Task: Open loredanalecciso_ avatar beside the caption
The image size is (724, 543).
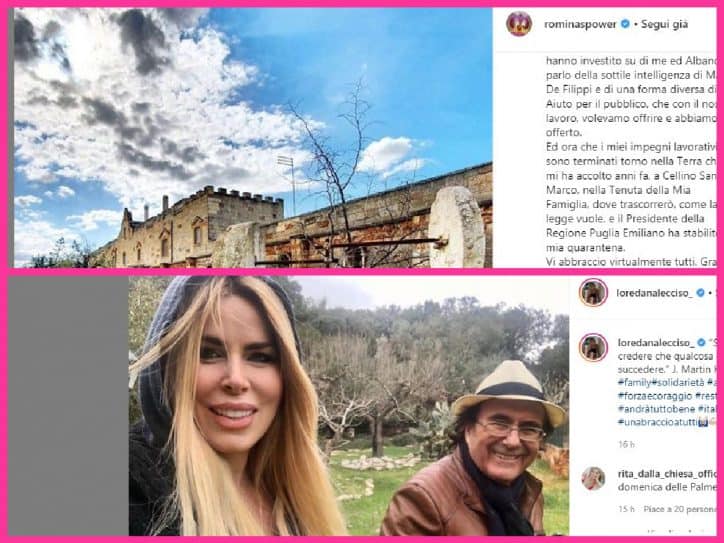Action: [x=593, y=347]
